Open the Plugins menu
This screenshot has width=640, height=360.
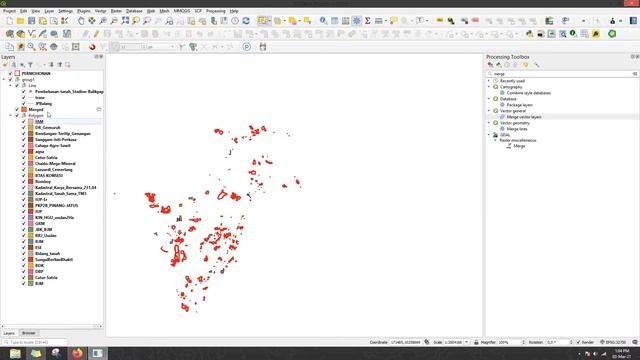(84, 11)
